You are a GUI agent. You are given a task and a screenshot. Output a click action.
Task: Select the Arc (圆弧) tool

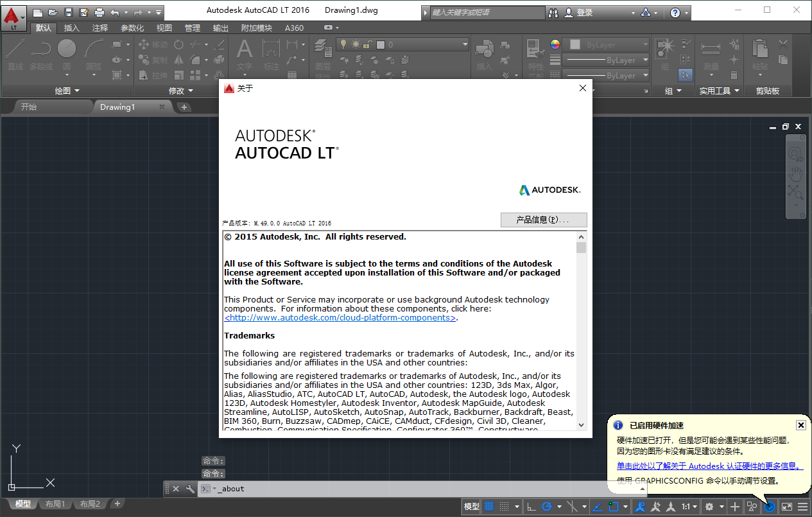94,55
